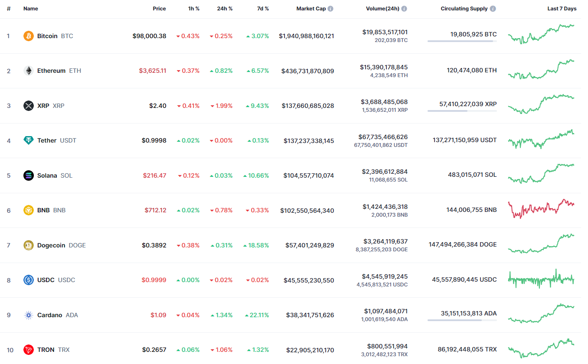Click the TRON logo icon
The height and width of the screenshot is (364, 588).
(29, 350)
